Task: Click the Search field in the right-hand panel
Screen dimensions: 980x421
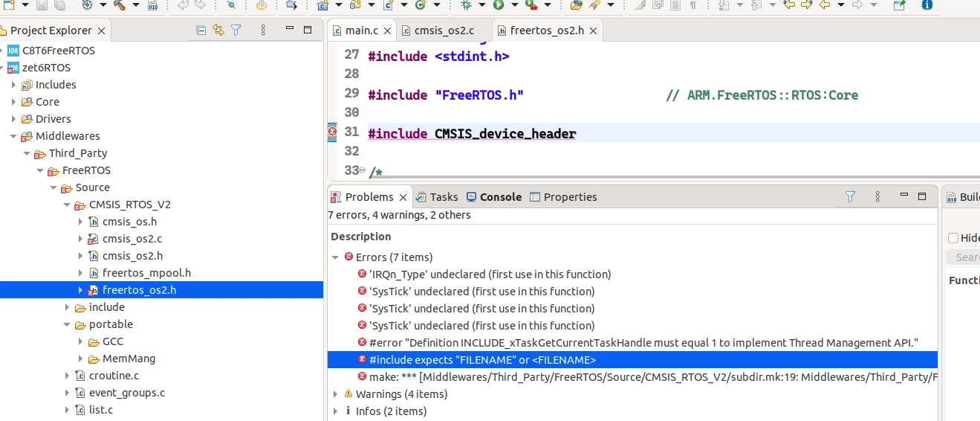Action: coord(963,257)
